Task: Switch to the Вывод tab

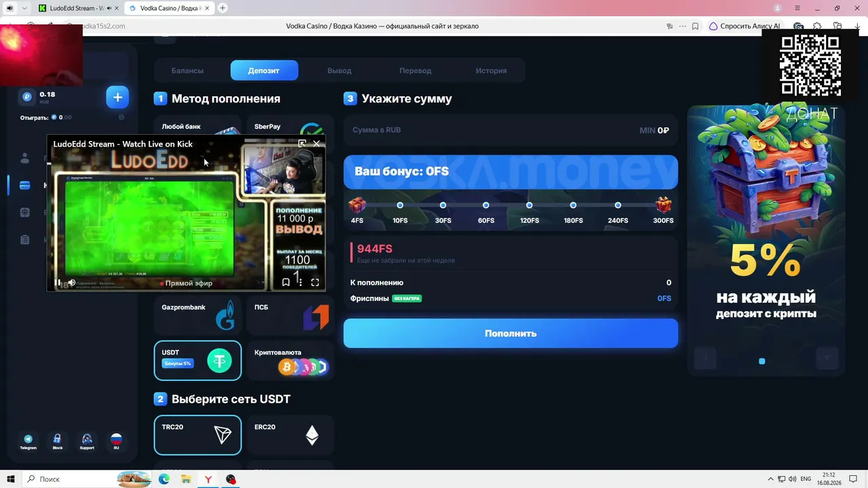Action: pyautogui.click(x=339, y=70)
